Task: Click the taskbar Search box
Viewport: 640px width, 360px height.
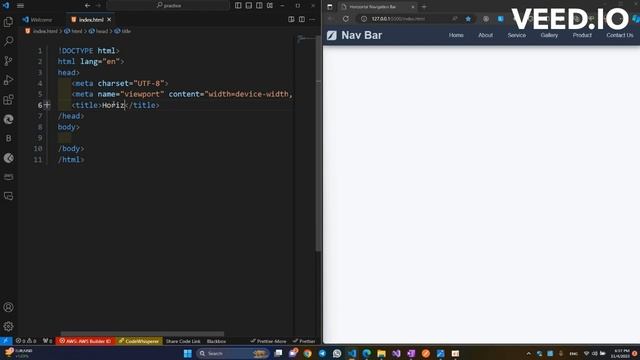Action: (232, 353)
